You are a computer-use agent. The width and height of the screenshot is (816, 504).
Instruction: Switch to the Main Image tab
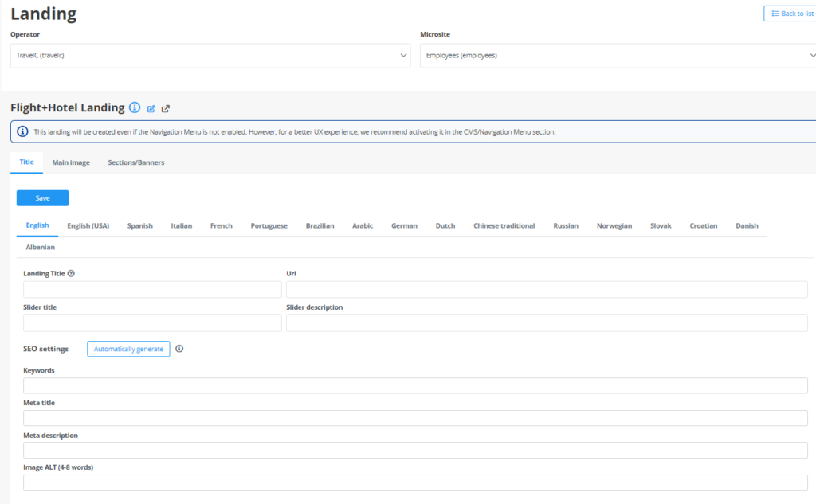click(71, 162)
